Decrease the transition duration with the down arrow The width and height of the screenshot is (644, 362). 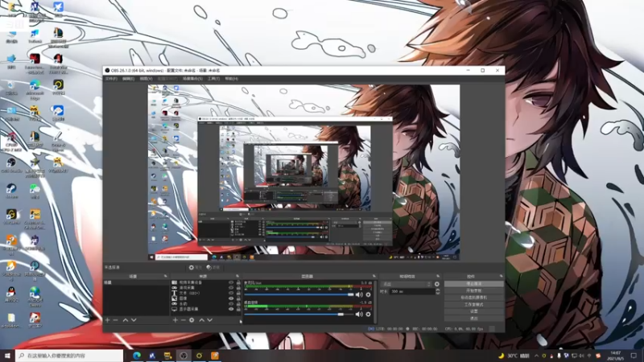[437, 293]
